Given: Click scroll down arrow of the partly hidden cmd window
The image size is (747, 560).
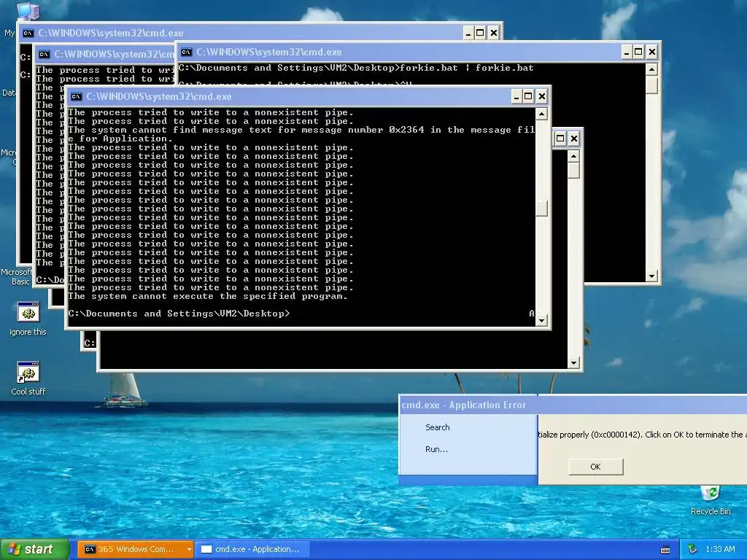Looking at the screenshot, I should (573, 363).
